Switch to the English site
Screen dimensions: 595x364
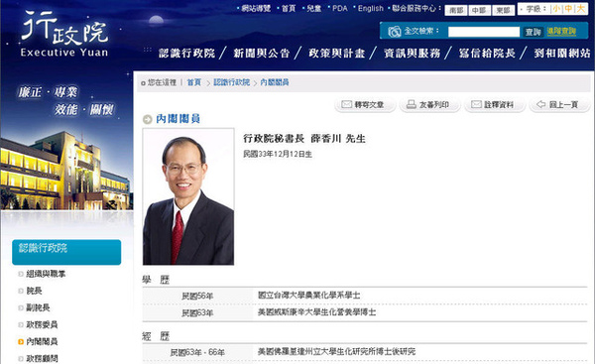(x=371, y=8)
